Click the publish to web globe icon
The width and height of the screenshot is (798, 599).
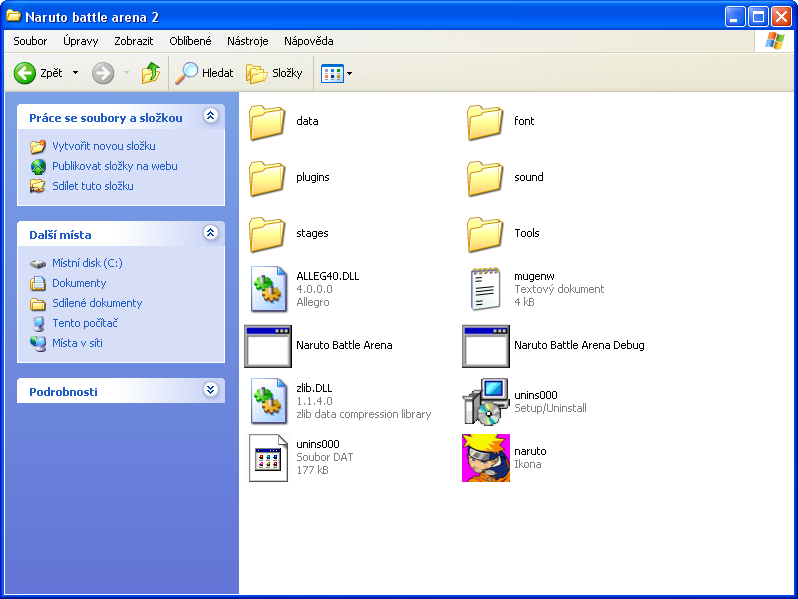tap(38, 166)
